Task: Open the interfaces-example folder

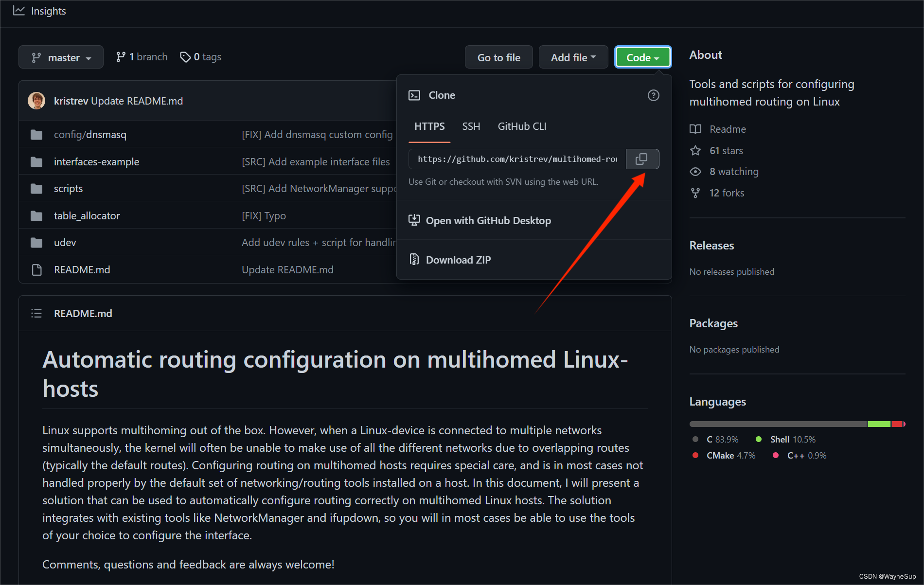Action: 96,161
